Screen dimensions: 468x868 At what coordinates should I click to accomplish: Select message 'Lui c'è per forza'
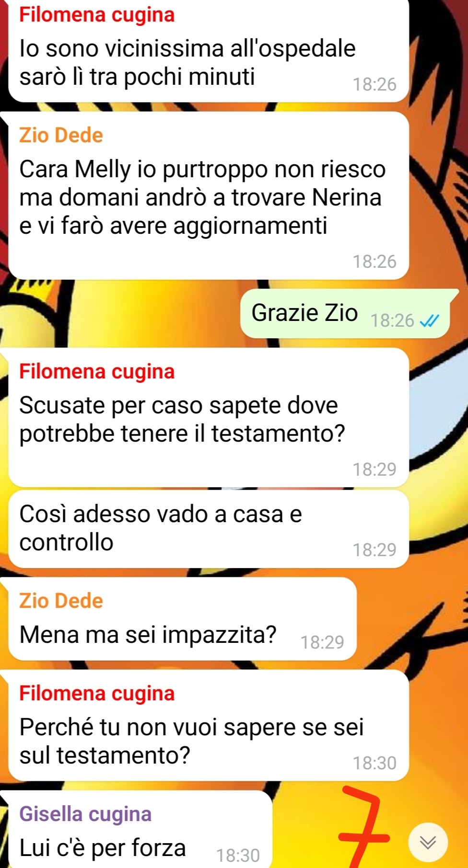click(140, 829)
